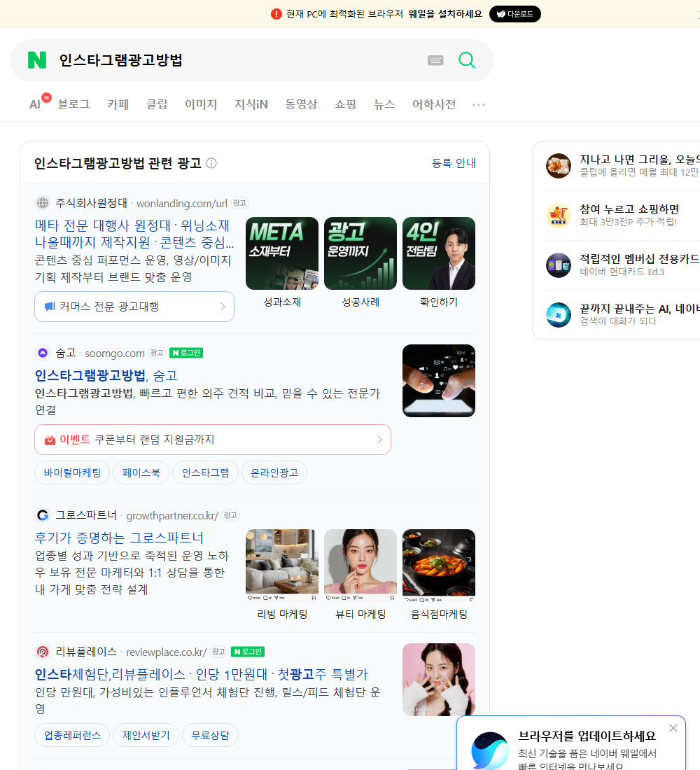Open the 광고 운영까지 thumbnail
Viewport: 700px width, 770px height.
coord(360,253)
